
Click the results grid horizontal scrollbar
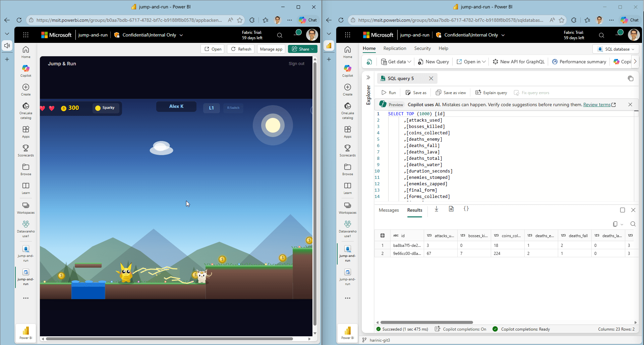(426, 322)
